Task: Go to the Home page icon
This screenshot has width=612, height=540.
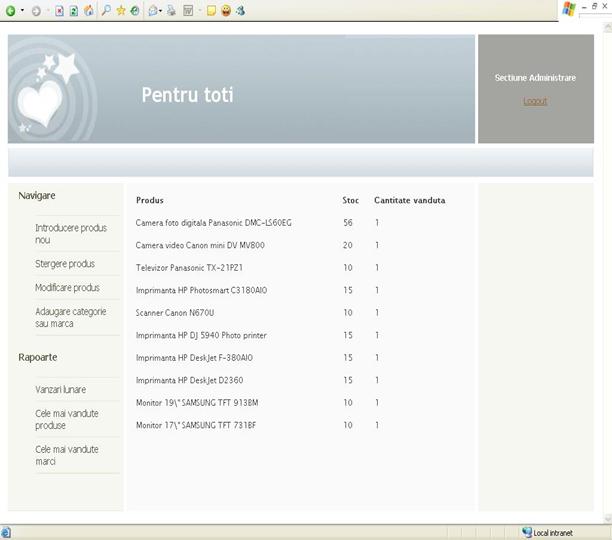Action: [x=89, y=10]
